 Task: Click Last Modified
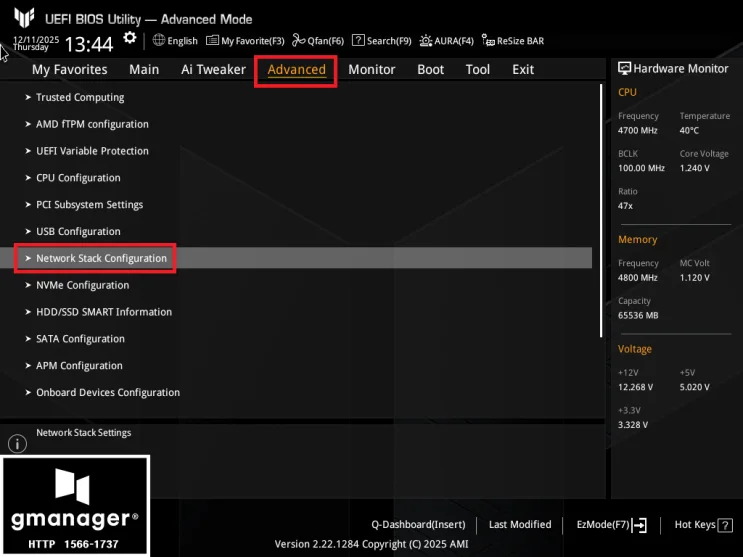pos(520,524)
